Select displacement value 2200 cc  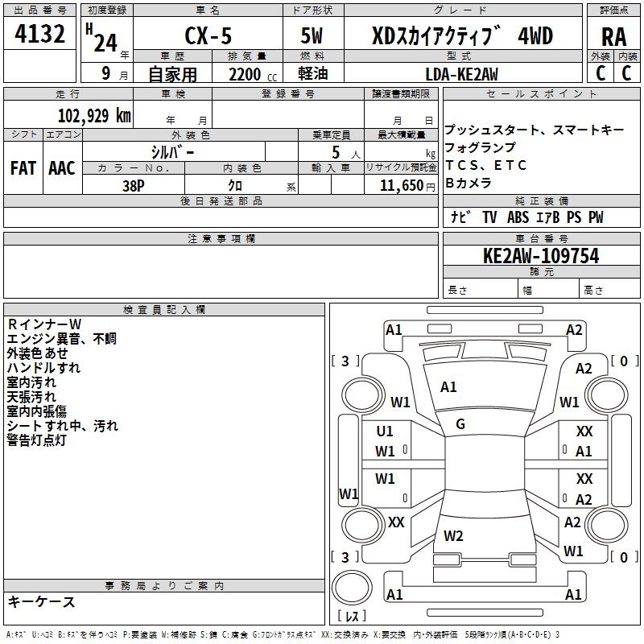(253, 74)
